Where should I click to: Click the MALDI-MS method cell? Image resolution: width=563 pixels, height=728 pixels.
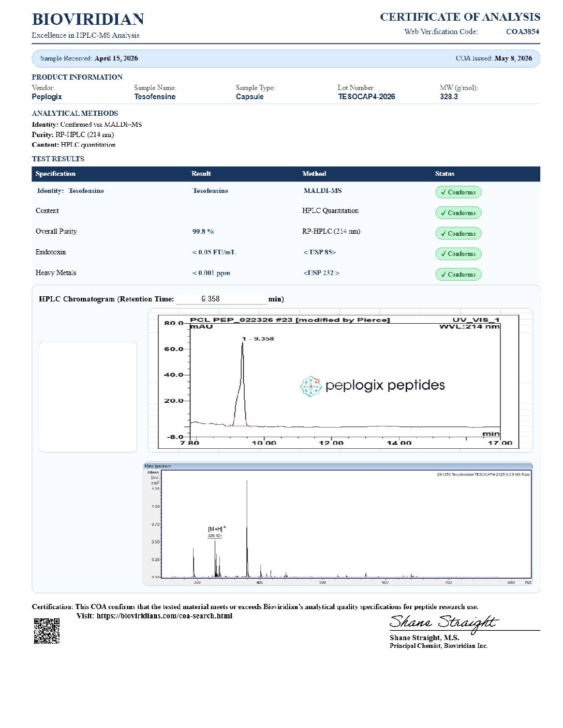[x=322, y=191]
